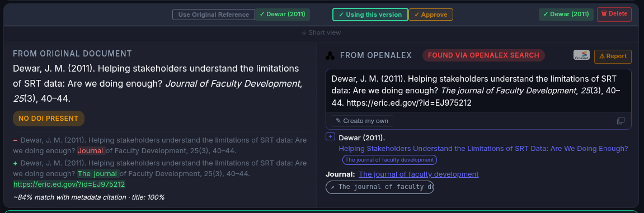Viewport: 644px width, 213px height.
Task: Approve this reference version
Action: [x=431, y=15]
